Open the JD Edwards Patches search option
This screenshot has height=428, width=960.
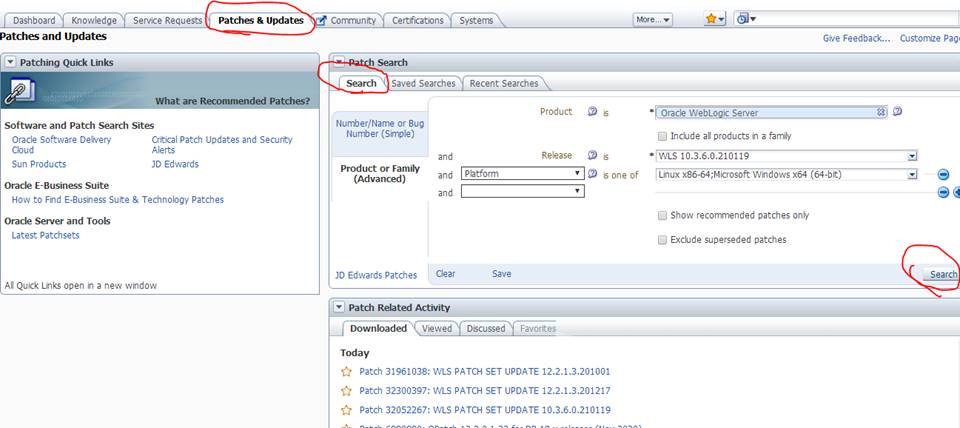pyautogui.click(x=376, y=275)
